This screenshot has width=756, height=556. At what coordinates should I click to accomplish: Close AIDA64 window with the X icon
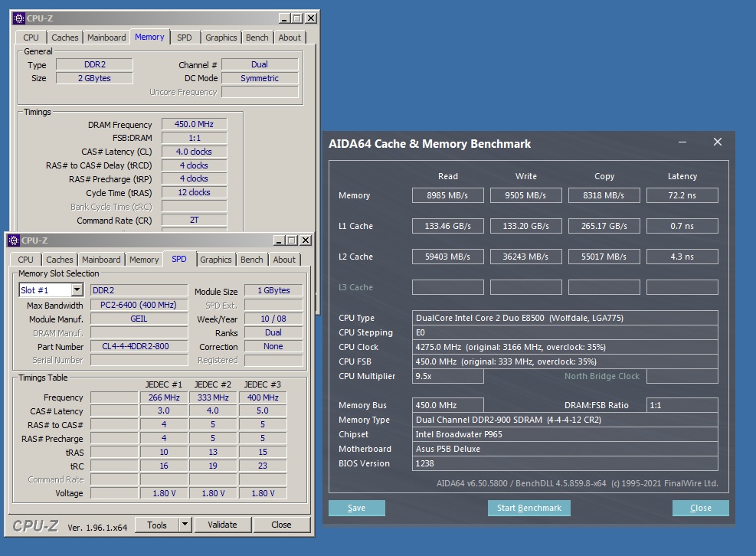(718, 142)
